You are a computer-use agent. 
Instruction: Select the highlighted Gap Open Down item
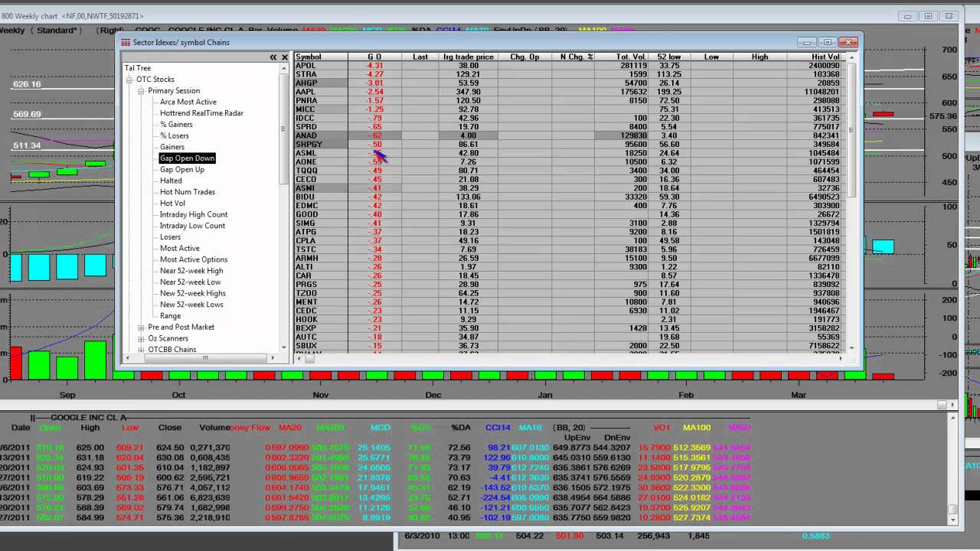coord(188,158)
